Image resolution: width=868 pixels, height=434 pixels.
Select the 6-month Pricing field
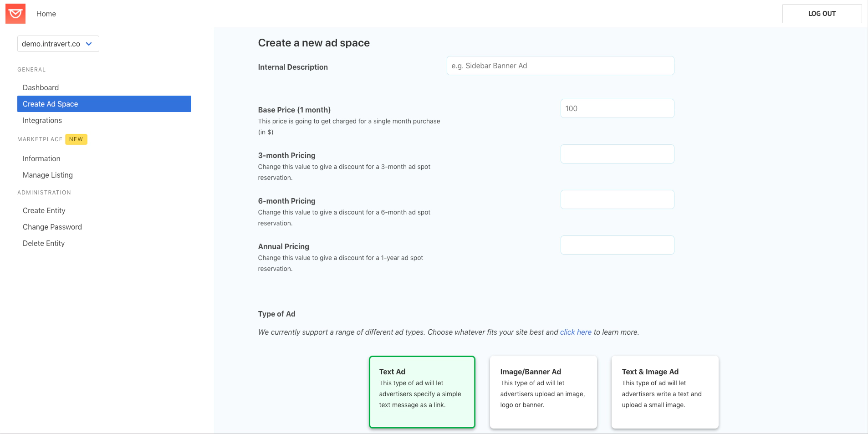(617, 199)
